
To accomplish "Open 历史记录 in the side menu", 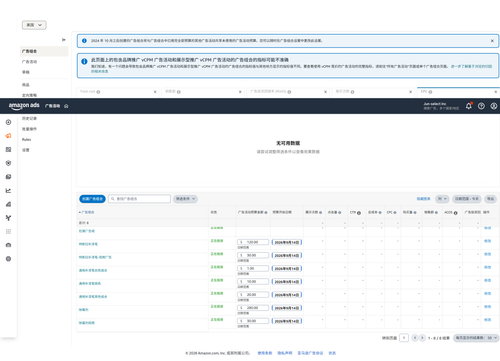I will click(29, 118).
